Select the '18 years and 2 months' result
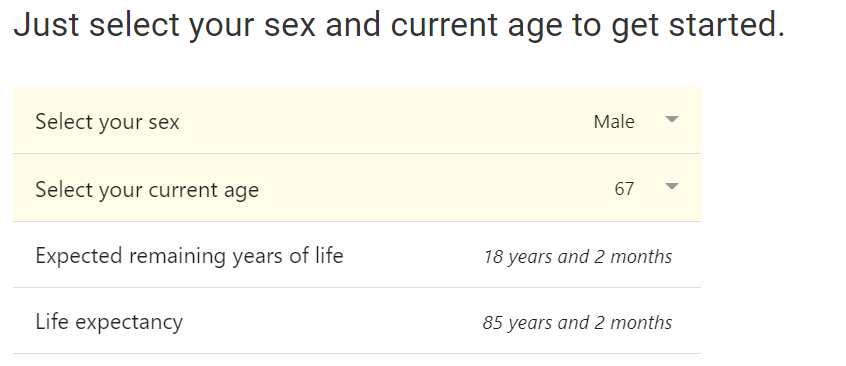 (x=577, y=256)
